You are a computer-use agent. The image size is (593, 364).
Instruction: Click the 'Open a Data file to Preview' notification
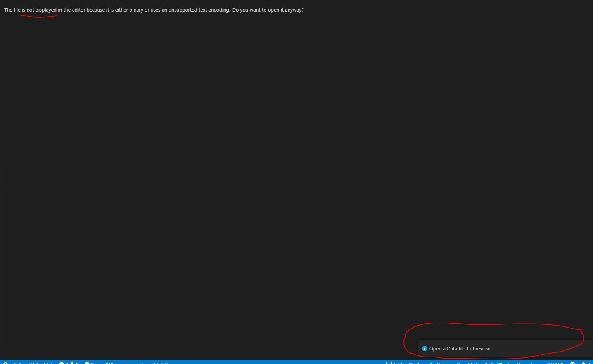point(460,348)
